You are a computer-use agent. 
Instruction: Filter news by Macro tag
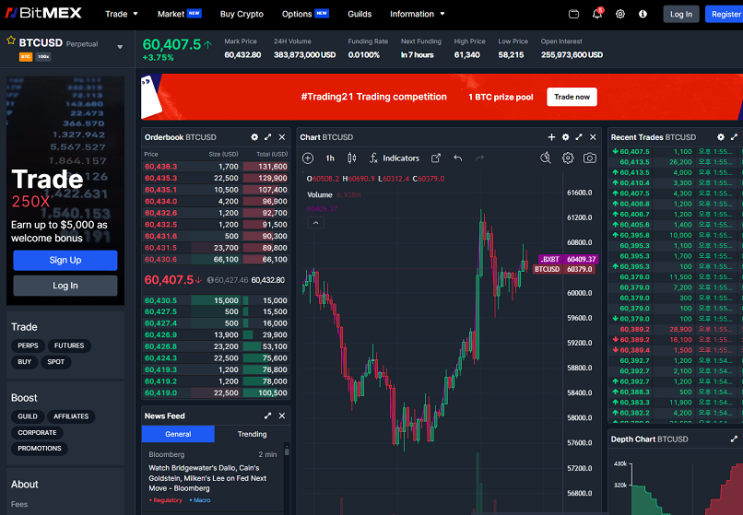(200, 500)
